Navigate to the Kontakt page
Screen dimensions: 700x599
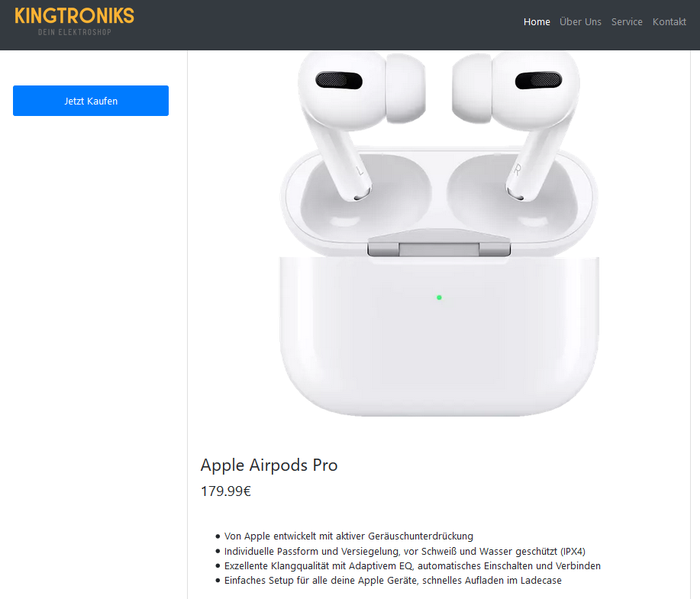point(669,22)
